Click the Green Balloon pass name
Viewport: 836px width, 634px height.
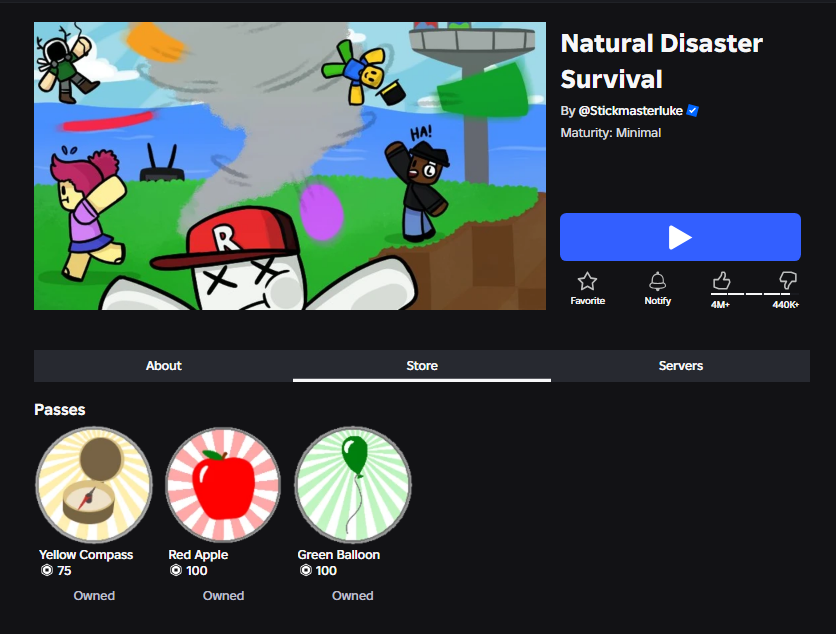coord(339,555)
